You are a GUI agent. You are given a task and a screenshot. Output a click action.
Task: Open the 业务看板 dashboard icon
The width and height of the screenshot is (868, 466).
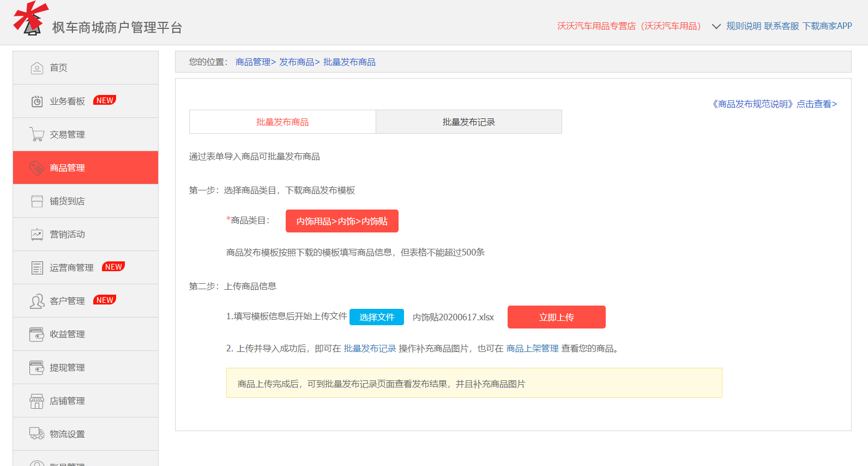click(37, 101)
